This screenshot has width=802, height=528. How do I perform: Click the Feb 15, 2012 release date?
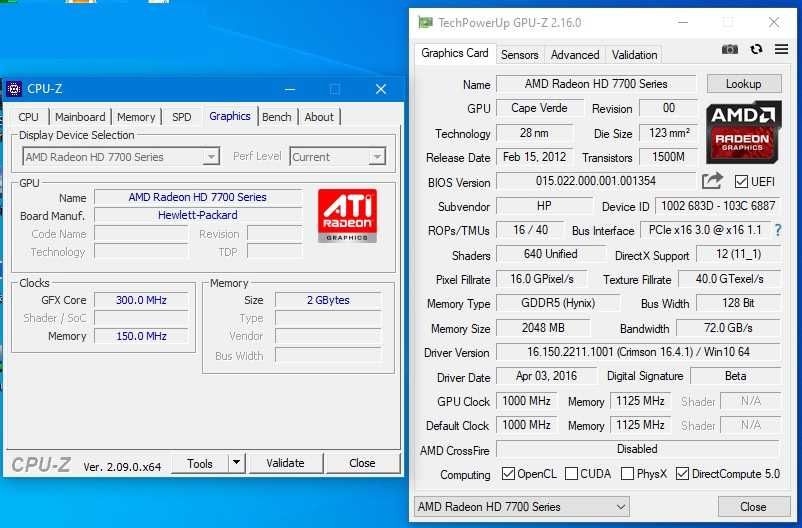click(x=534, y=157)
